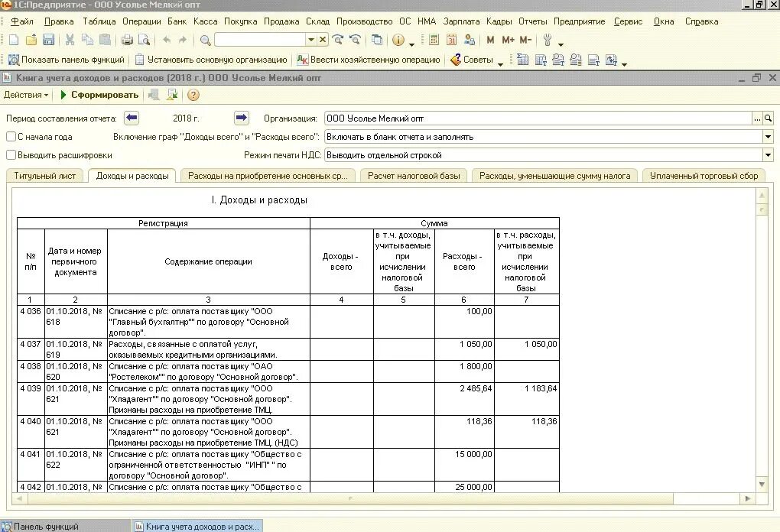Open the Сервис menu
Viewport: 780px width, 532px height.
[629, 21]
